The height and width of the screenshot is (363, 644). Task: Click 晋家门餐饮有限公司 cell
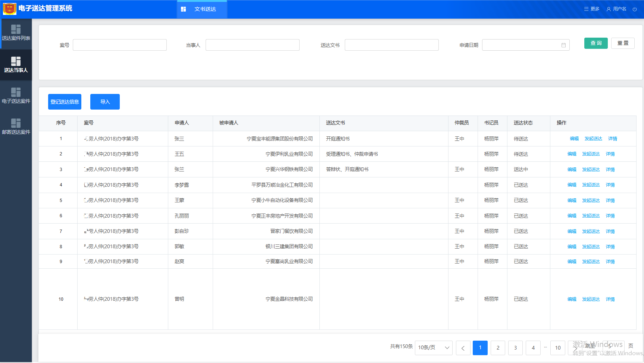click(x=291, y=231)
